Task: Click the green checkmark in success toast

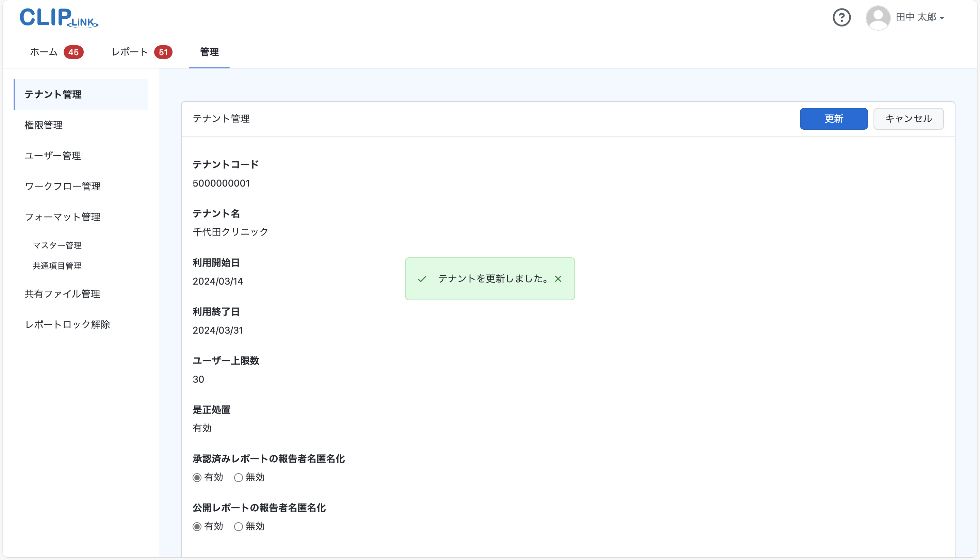Action: (422, 279)
